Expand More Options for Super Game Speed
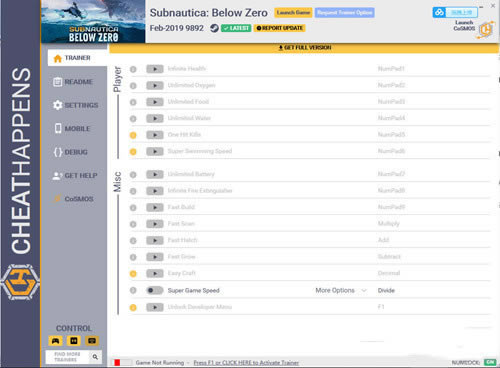This screenshot has width=500, height=368. 341,290
